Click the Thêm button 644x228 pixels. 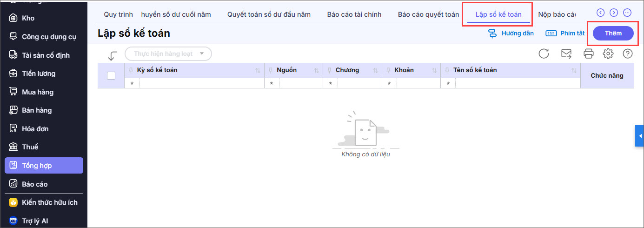coord(613,33)
